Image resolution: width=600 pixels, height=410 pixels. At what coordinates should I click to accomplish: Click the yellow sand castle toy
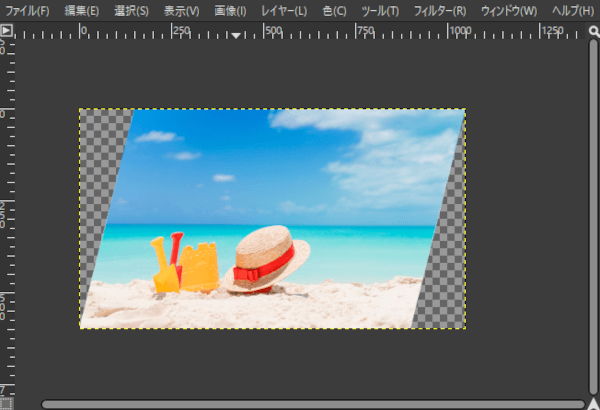point(199,267)
